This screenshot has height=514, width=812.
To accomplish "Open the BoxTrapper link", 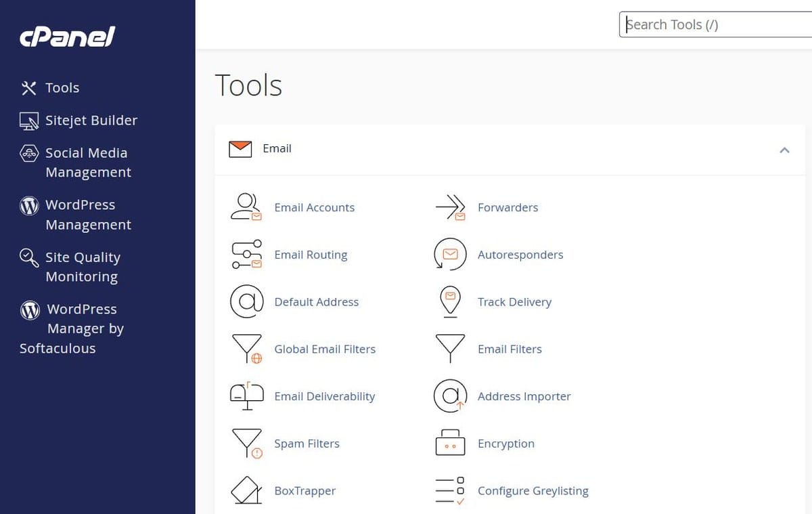I will pos(304,491).
